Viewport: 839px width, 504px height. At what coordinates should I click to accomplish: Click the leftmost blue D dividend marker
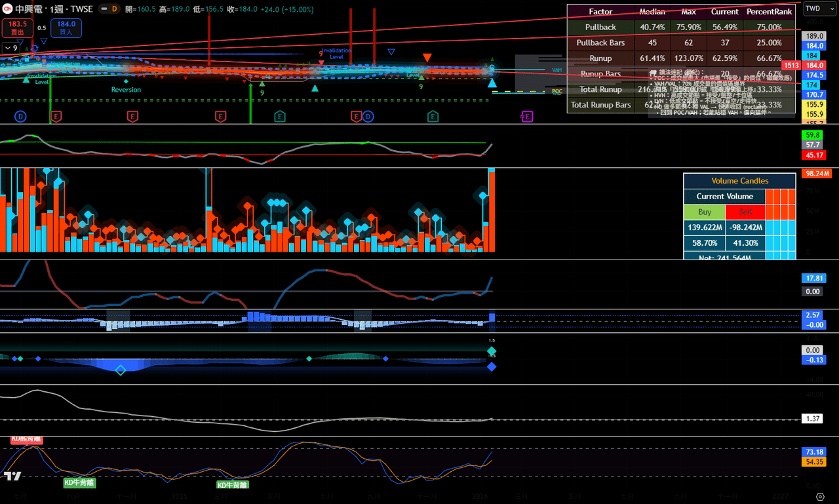pos(21,117)
